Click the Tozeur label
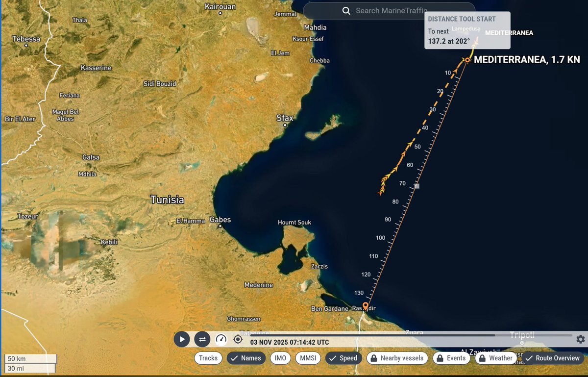This screenshot has width=588, height=377. 27,216
